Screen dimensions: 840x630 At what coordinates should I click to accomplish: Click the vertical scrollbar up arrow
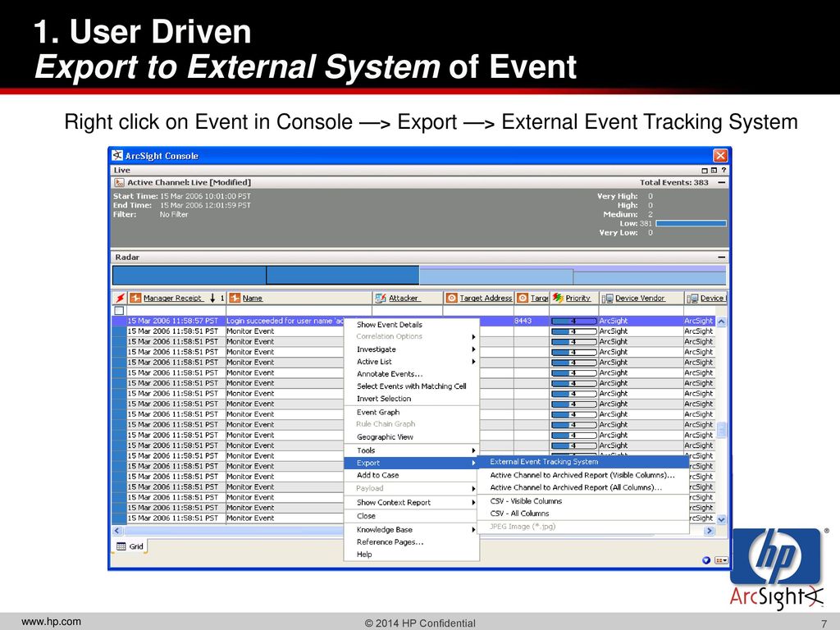pyautogui.click(x=721, y=322)
